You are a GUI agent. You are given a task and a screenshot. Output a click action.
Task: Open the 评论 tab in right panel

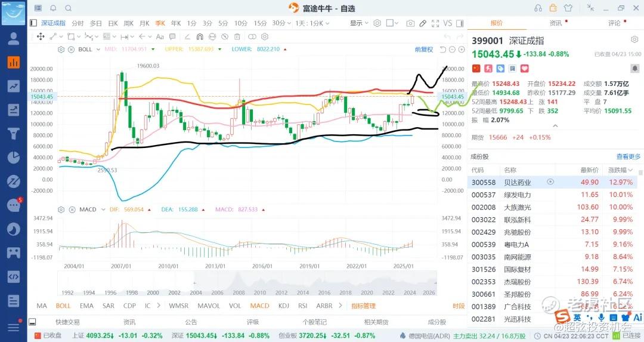pos(615,23)
